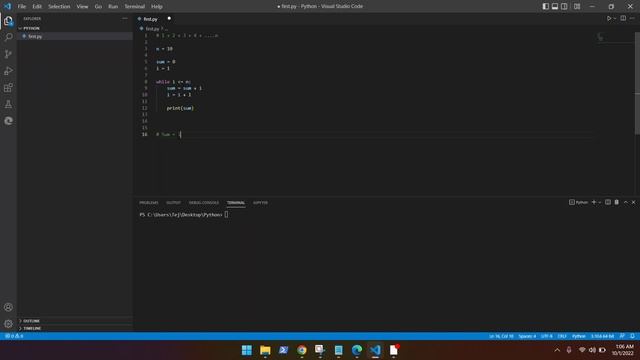640x360 pixels.
Task: Open the Extensions view
Action: tap(8, 88)
